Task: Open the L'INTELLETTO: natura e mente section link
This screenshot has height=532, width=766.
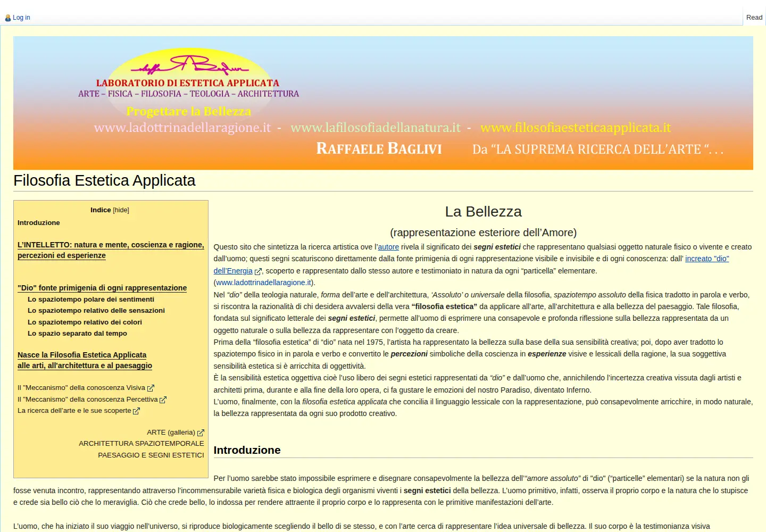Action: 111,250
